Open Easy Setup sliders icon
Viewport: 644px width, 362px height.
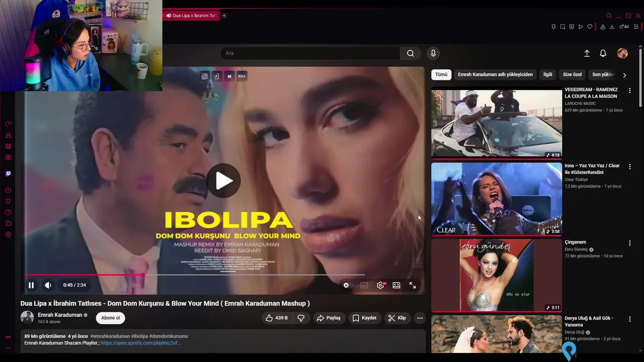(x=636, y=27)
